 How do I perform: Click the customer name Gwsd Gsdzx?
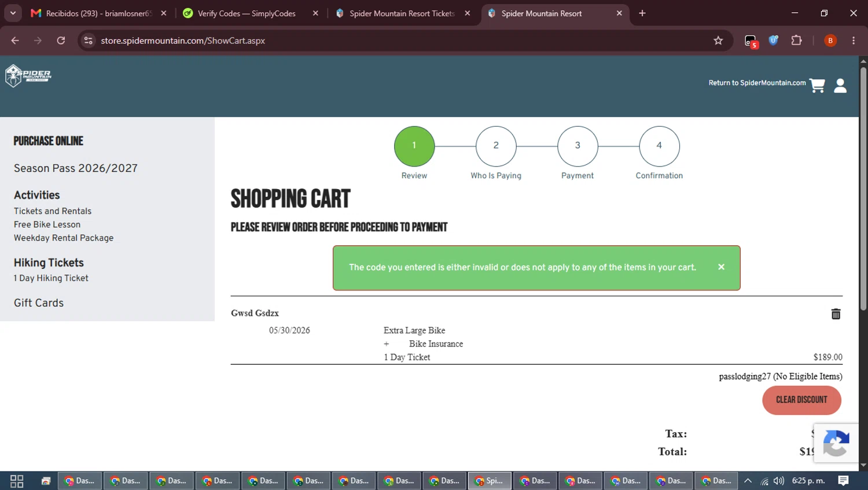255,313
